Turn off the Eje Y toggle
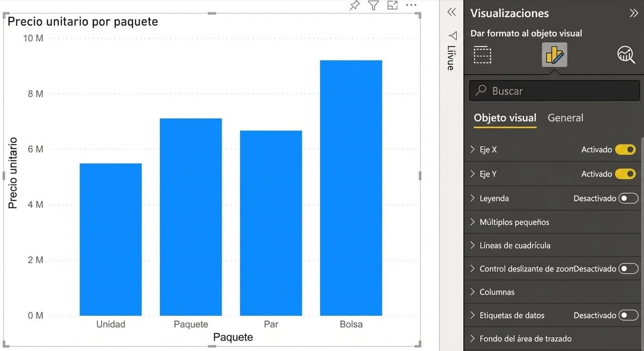644x351 pixels. [x=625, y=174]
